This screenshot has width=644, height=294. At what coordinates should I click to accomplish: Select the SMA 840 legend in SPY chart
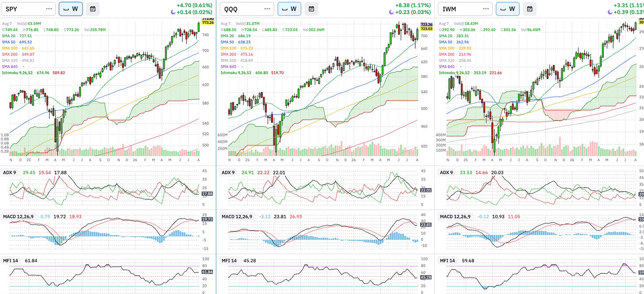pos(14,66)
